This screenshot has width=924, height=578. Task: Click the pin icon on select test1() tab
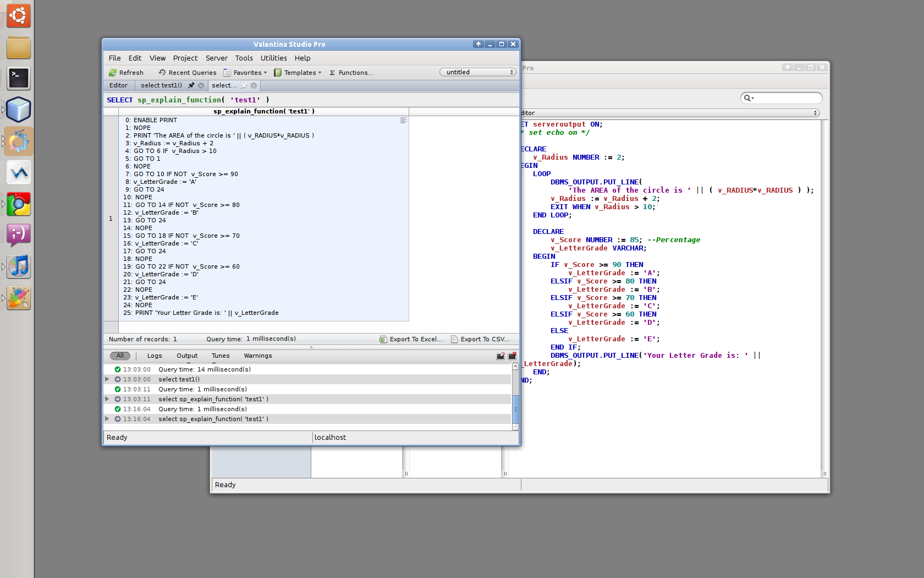tap(191, 85)
